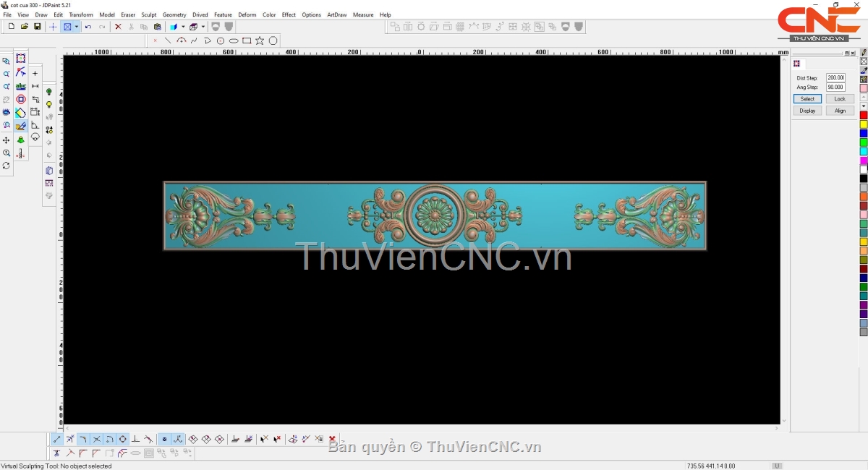The image size is (868, 470).
Task: Click the Undo arrow icon
Action: (88, 27)
